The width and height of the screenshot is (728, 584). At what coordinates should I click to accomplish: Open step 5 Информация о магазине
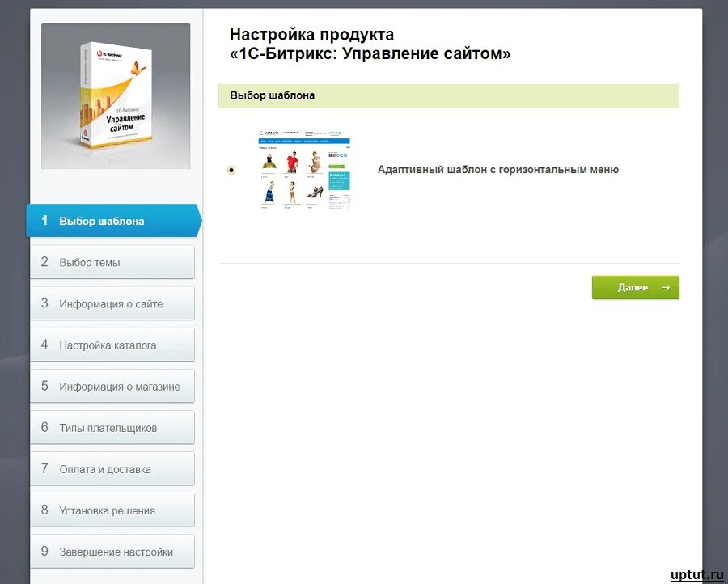(x=112, y=386)
